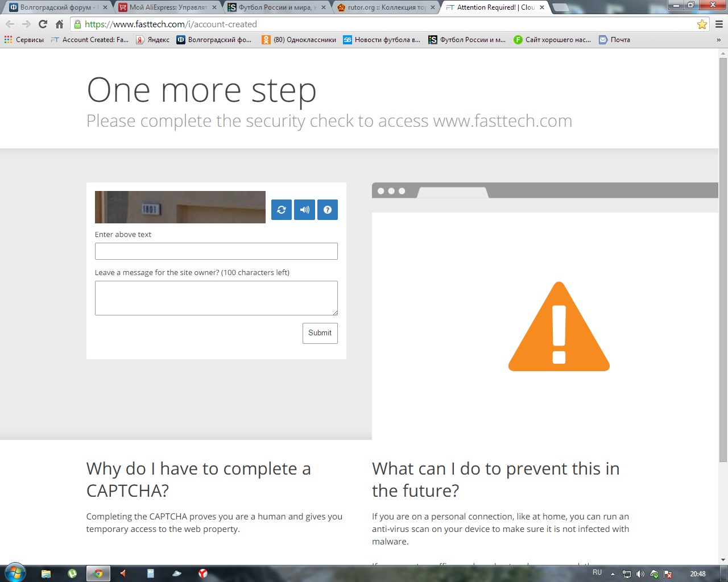Open the system volume tray icon
The image size is (728, 582).
click(x=640, y=574)
